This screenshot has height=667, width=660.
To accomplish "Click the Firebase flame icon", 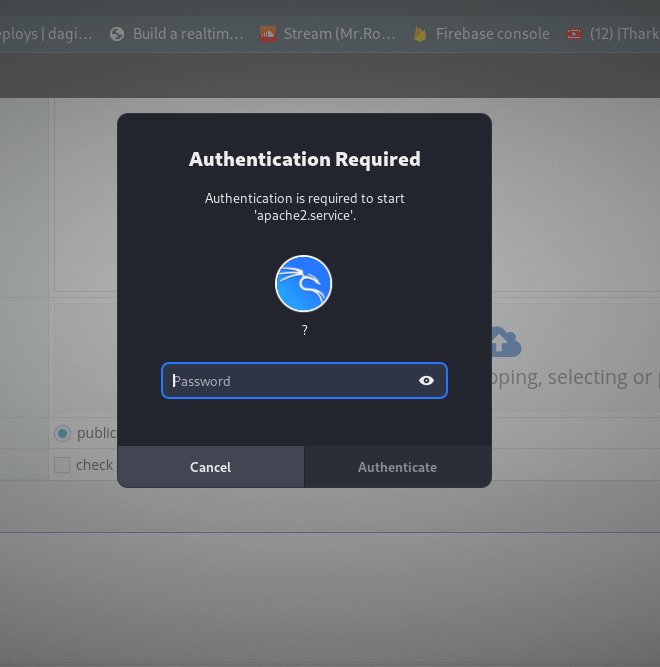I will [420, 34].
